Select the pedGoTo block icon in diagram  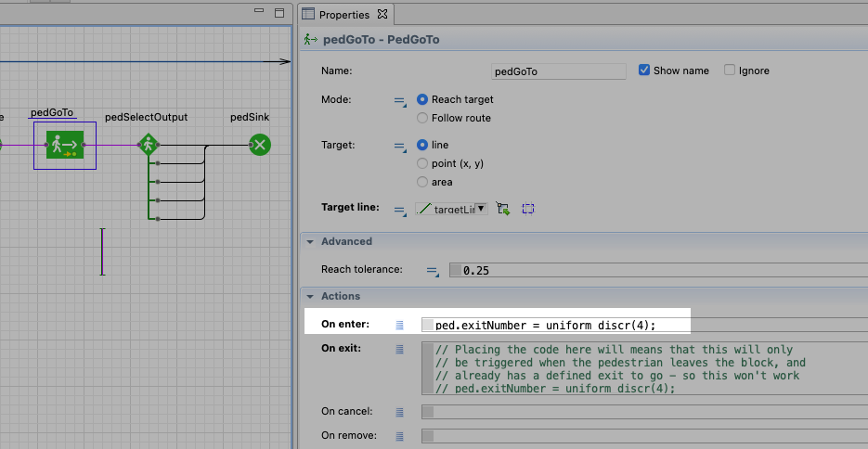coord(65,145)
